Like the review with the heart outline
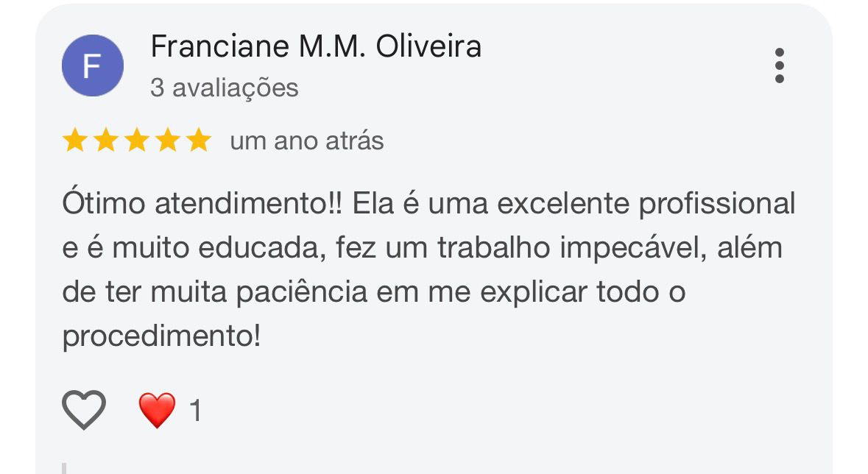Screen dimensions: 868x474 [x=84, y=410]
